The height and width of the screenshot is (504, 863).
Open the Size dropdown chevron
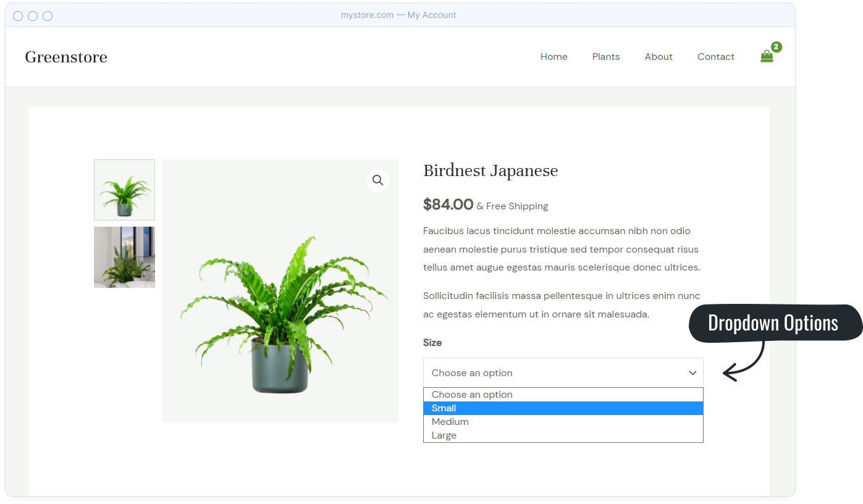[x=693, y=373]
